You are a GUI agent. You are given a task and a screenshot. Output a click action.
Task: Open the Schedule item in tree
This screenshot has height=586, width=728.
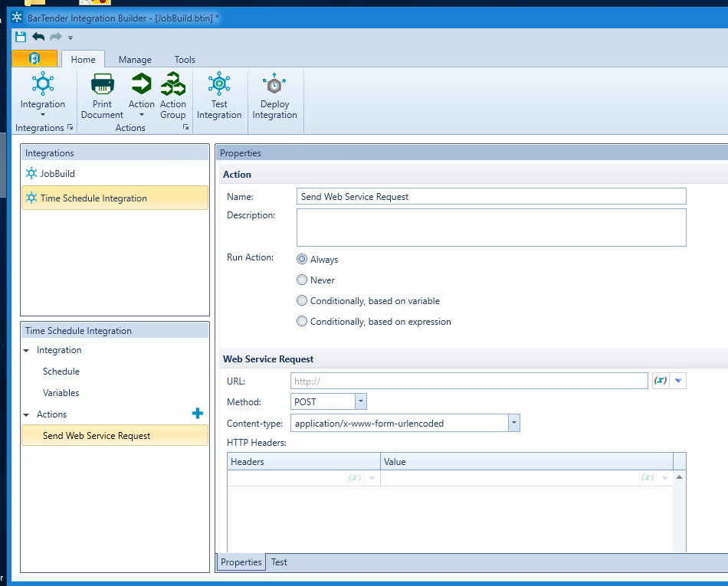click(61, 372)
